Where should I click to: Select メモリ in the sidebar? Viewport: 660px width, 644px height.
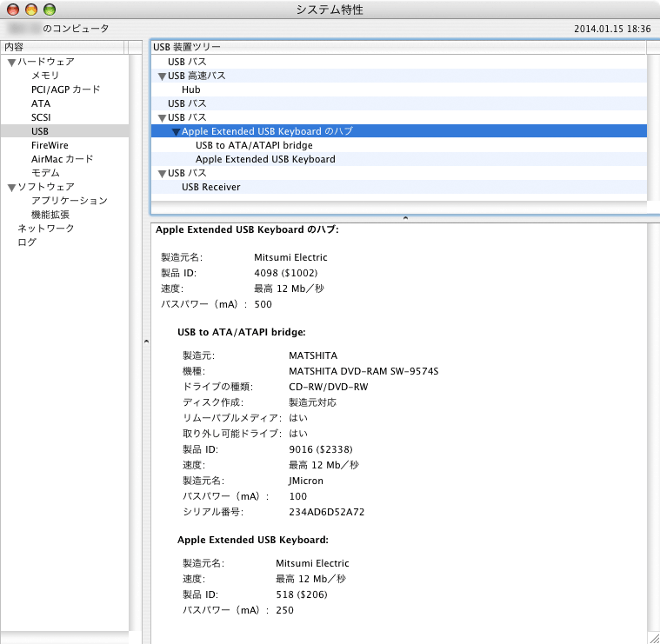click(45, 76)
